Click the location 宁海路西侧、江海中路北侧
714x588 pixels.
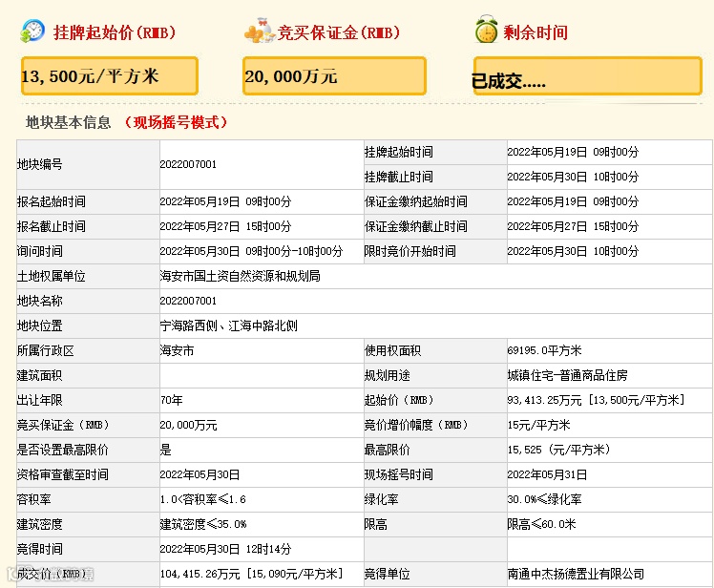[x=228, y=325]
